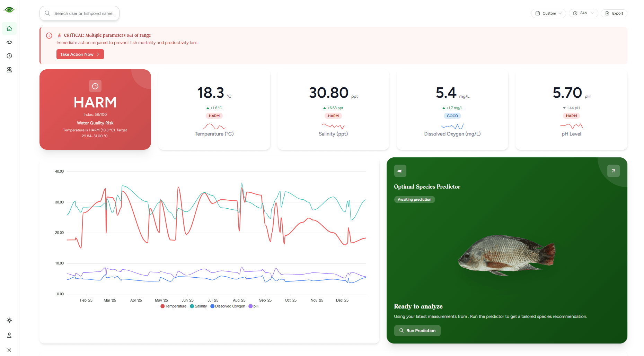
Task: Click the search magnifier icon
Action: (x=47, y=13)
